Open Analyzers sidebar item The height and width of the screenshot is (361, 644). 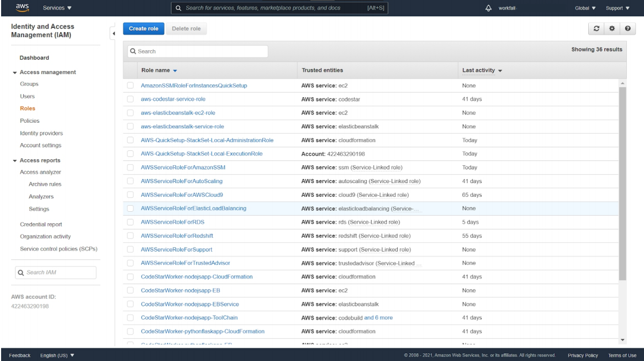[41, 197]
